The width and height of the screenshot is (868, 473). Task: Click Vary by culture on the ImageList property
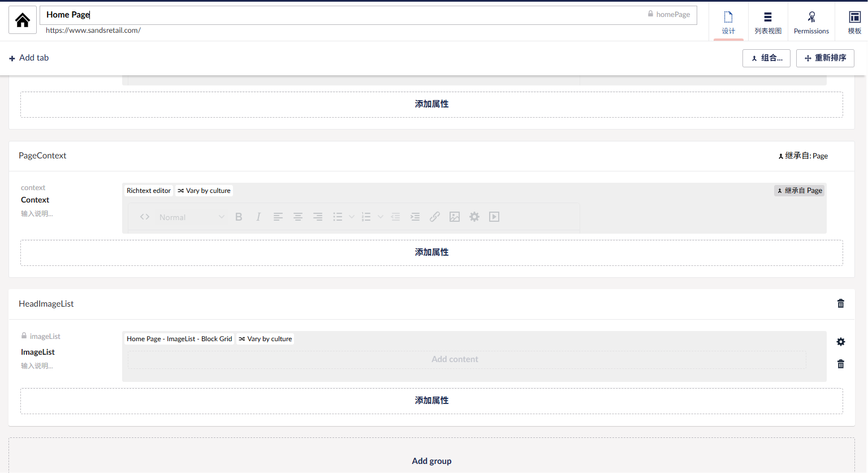(265, 339)
